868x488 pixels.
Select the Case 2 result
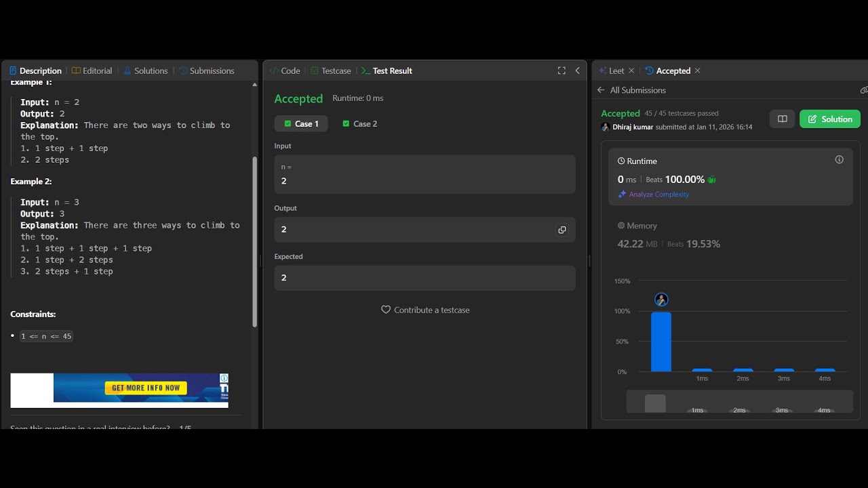click(x=360, y=123)
